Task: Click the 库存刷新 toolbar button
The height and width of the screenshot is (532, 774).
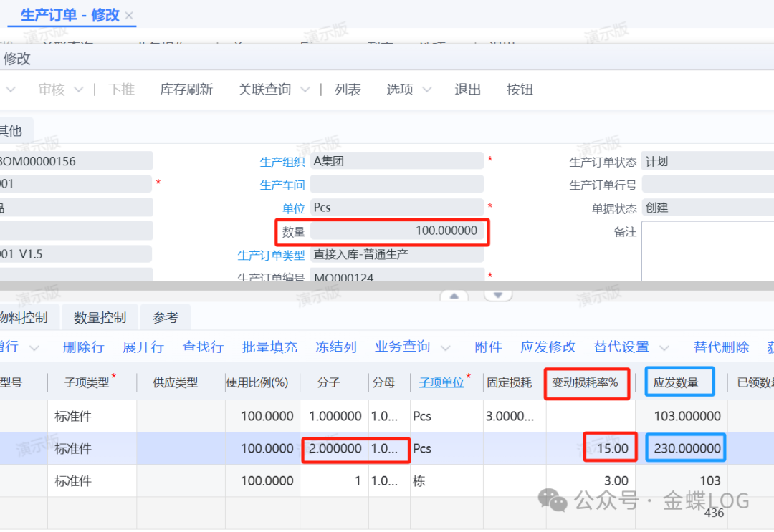Action: tap(186, 90)
